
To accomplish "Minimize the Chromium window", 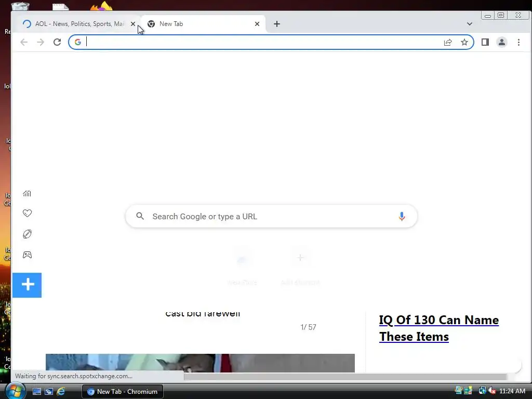I will [488, 15].
